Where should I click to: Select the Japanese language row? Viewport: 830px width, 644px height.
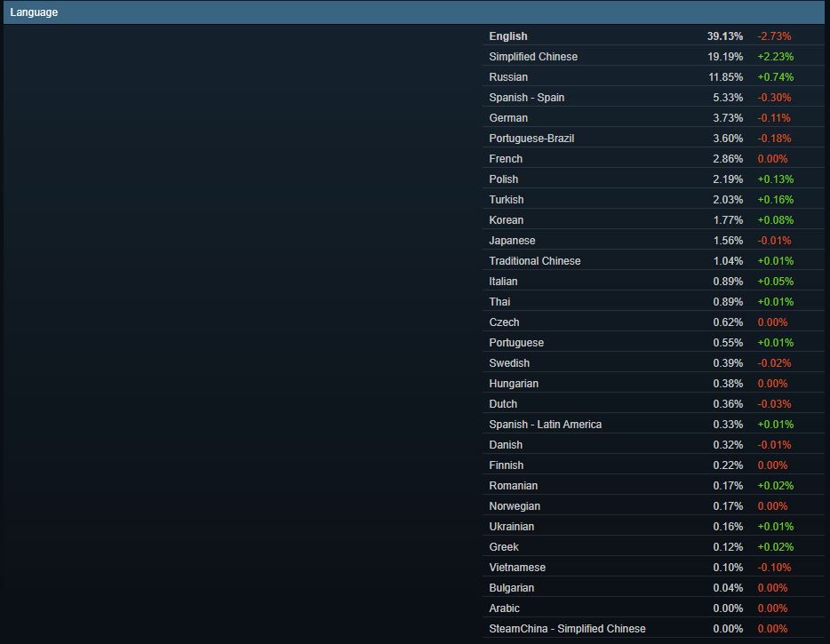coord(653,240)
